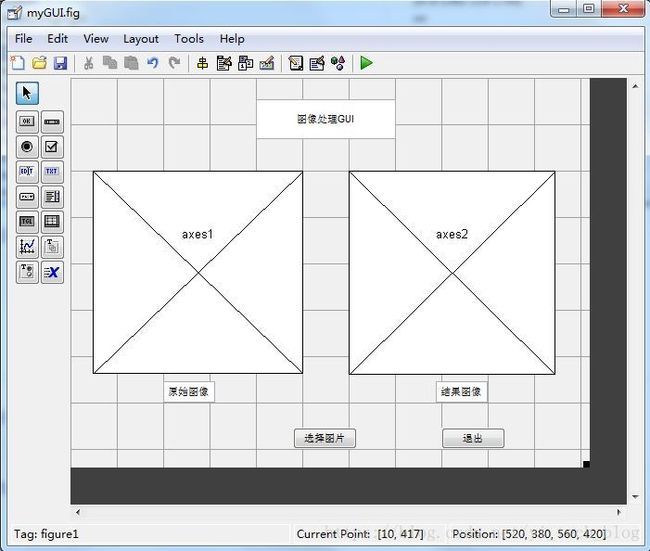The width and height of the screenshot is (650, 551).
Task: Pick the Button Group component tool
Action: pos(27,272)
